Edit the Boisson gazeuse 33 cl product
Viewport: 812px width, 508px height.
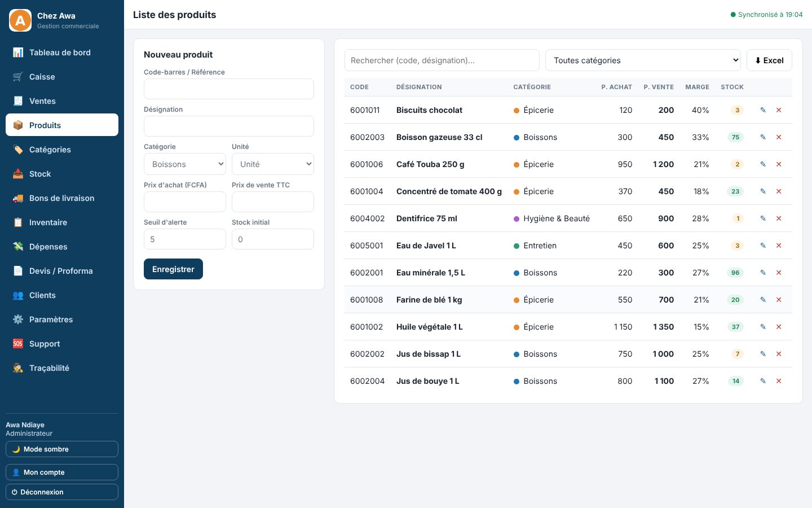[x=763, y=137]
